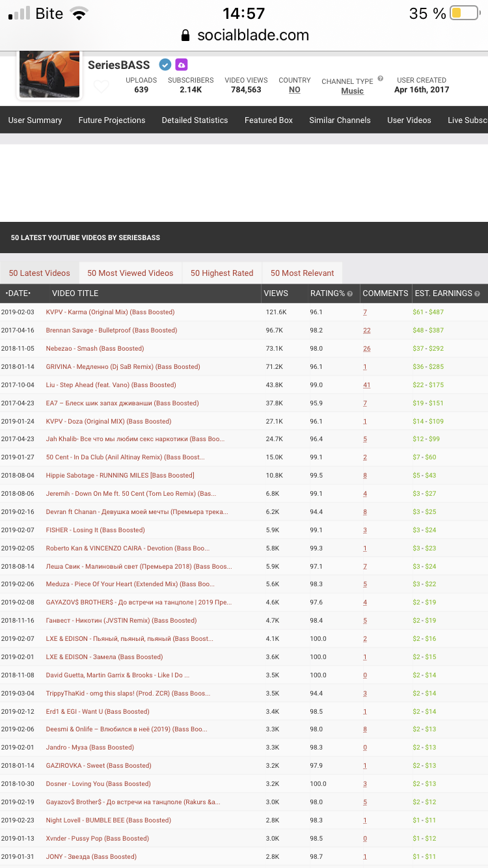The image size is (488, 868).
Task: Sort table by DATE column header
Action: tap(18, 293)
